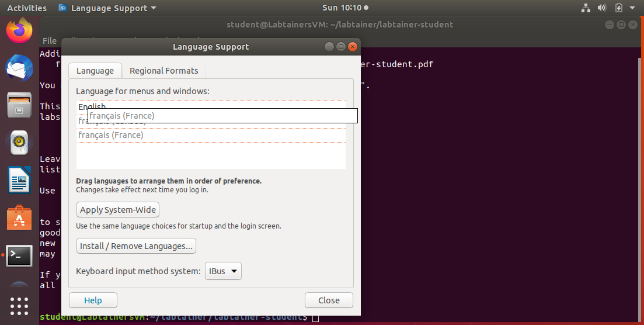Open Ubuntu Software store icon

coord(19,217)
